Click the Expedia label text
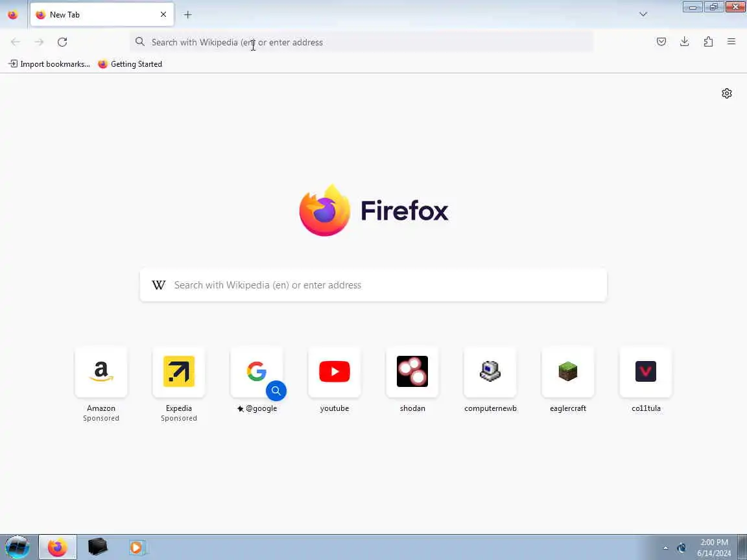Image resolution: width=747 pixels, height=560 pixels. pos(179,408)
